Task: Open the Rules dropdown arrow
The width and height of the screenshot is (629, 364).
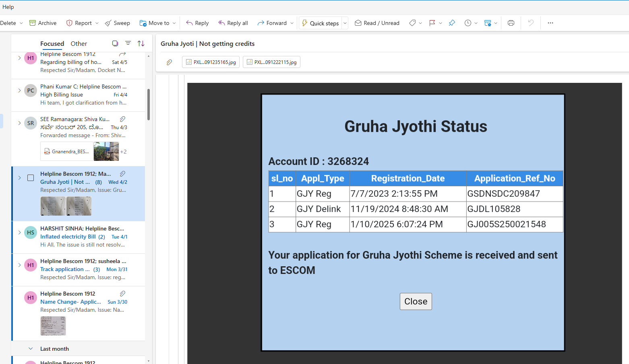Action: [x=496, y=23]
